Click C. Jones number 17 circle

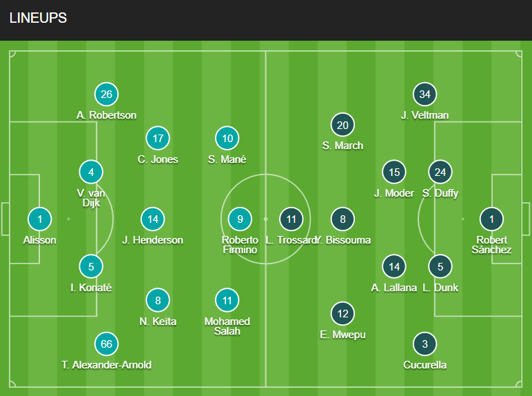(x=158, y=138)
